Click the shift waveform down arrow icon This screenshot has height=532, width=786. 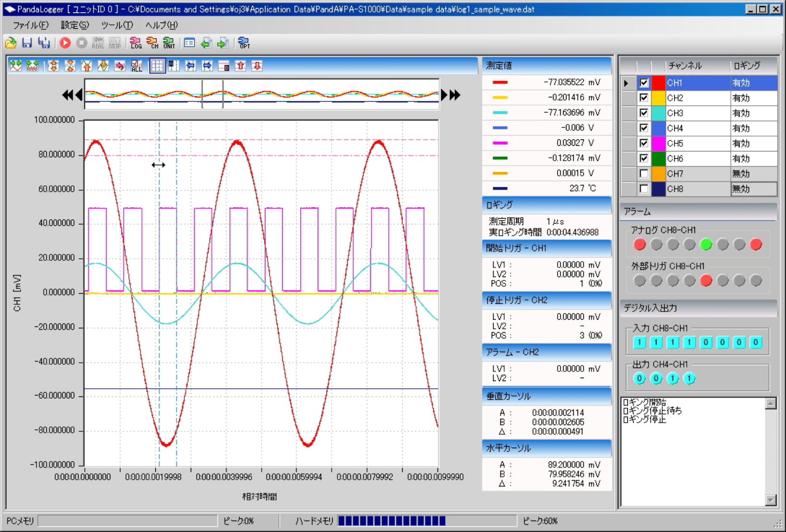point(103,66)
